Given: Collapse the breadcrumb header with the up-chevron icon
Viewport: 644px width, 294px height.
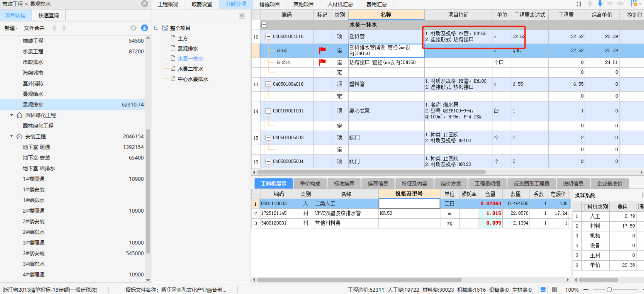Looking at the screenshot, I should point(145,4).
